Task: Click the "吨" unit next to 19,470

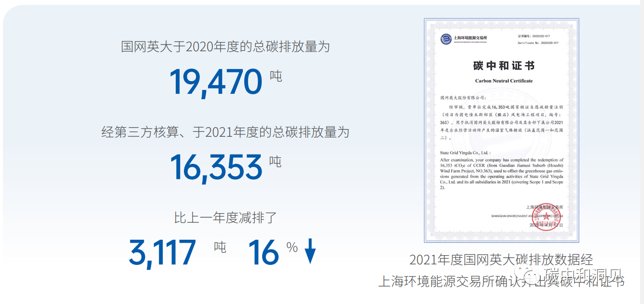Action: [276, 76]
